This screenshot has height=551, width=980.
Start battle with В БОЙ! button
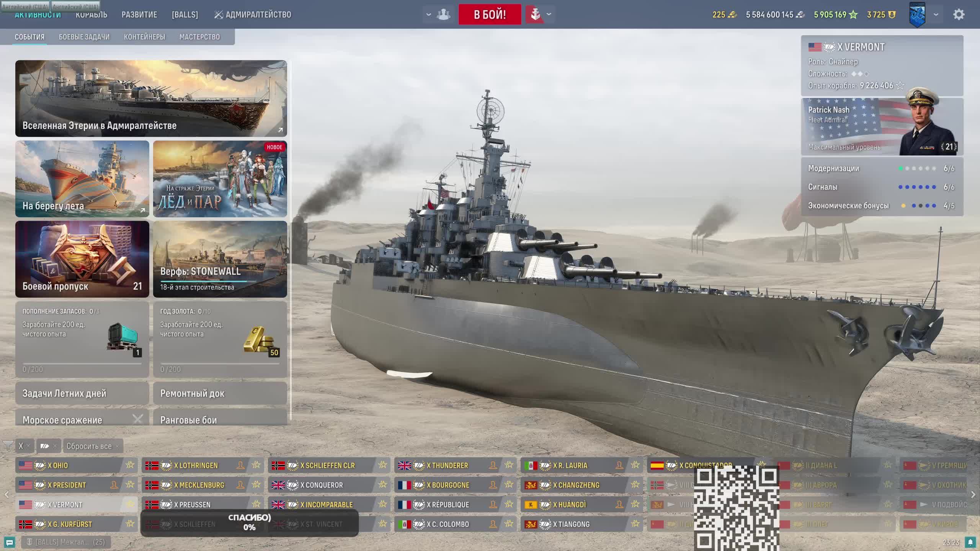click(x=490, y=15)
